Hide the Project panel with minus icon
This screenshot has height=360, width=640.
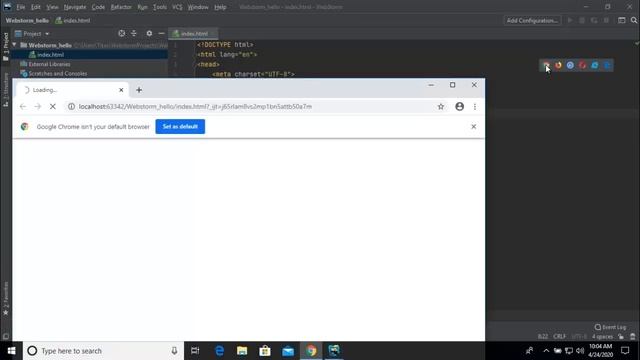click(161, 33)
